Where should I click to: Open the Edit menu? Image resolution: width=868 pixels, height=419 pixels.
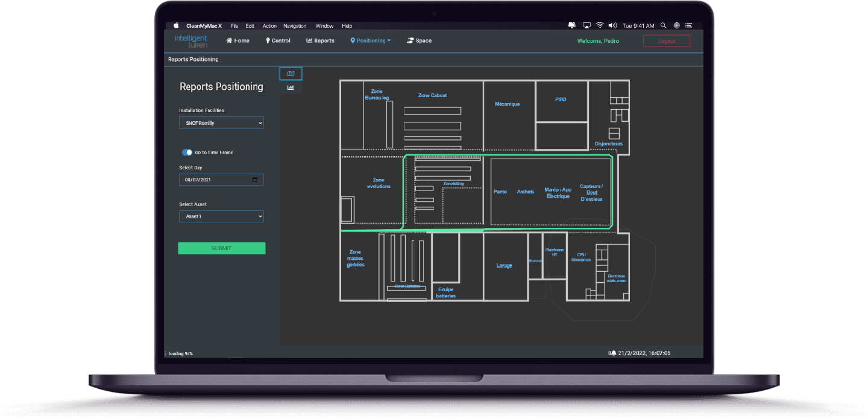pyautogui.click(x=250, y=26)
